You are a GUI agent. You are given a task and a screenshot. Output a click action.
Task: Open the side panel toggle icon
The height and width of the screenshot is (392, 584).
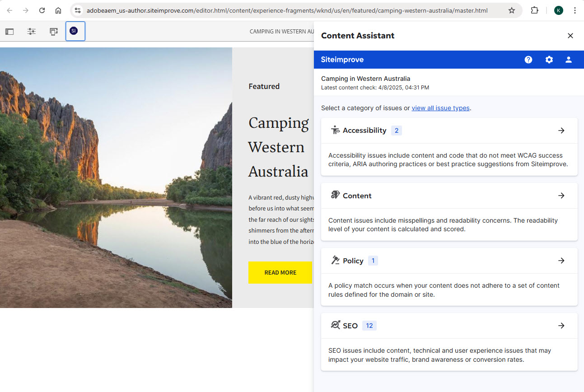tap(9, 31)
